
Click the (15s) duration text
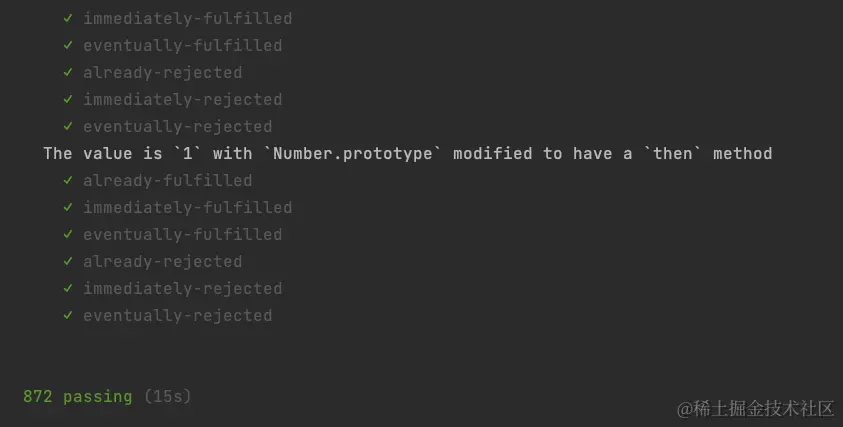[x=167, y=397]
